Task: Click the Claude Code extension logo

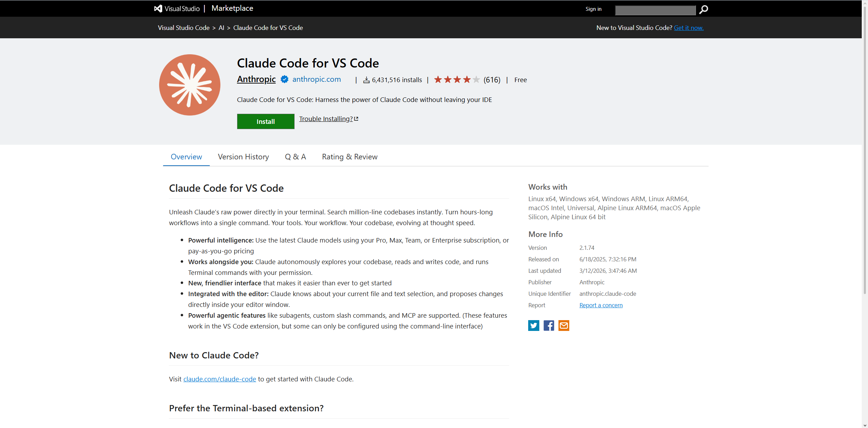Action: pos(189,85)
